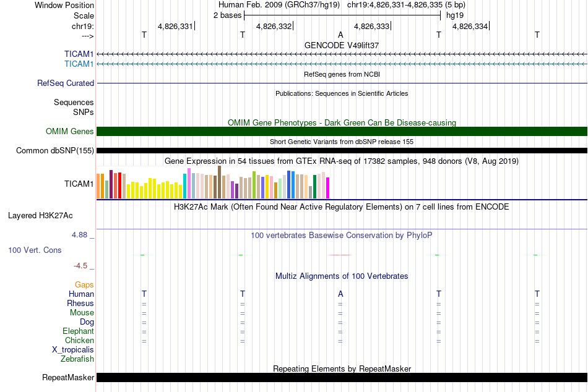Select the dark blue TICAM1 GENCODE label

(x=79, y=54)
